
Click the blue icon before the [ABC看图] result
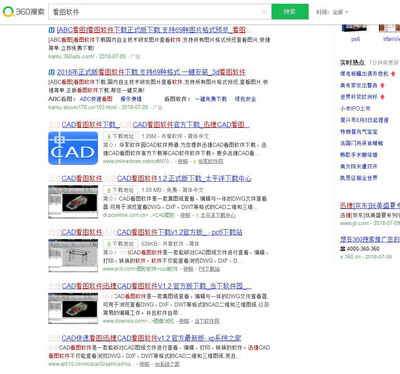pyautogui.click(x=51, y=30)
